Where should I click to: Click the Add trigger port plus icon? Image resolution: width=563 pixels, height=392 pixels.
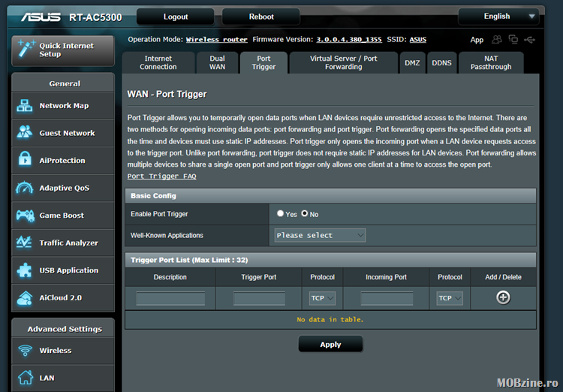coord(503,297)
